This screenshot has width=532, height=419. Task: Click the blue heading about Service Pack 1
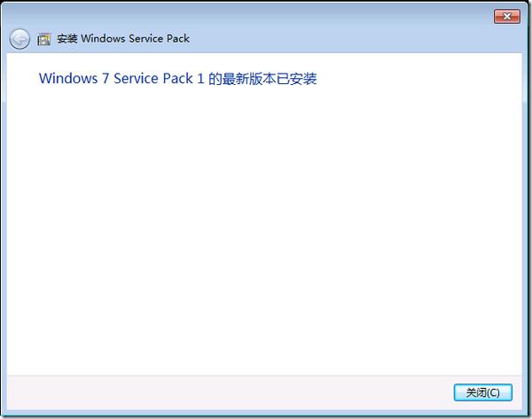tap(177, 79)
